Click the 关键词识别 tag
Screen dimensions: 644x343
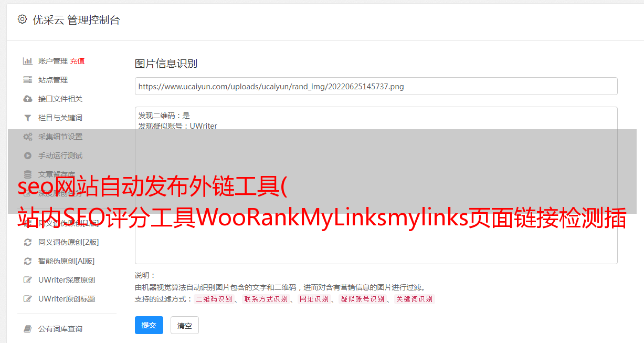click(x=415, y=299)
